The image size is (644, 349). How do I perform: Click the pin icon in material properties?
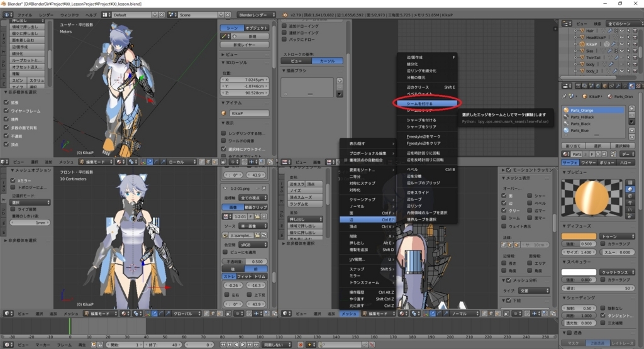[x=565, y=96]
